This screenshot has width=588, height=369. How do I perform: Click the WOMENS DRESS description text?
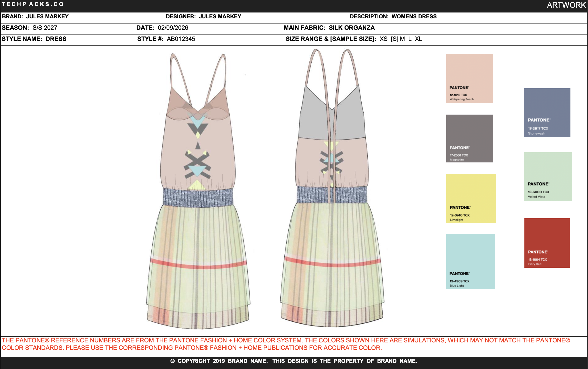(x=414, y=16)
